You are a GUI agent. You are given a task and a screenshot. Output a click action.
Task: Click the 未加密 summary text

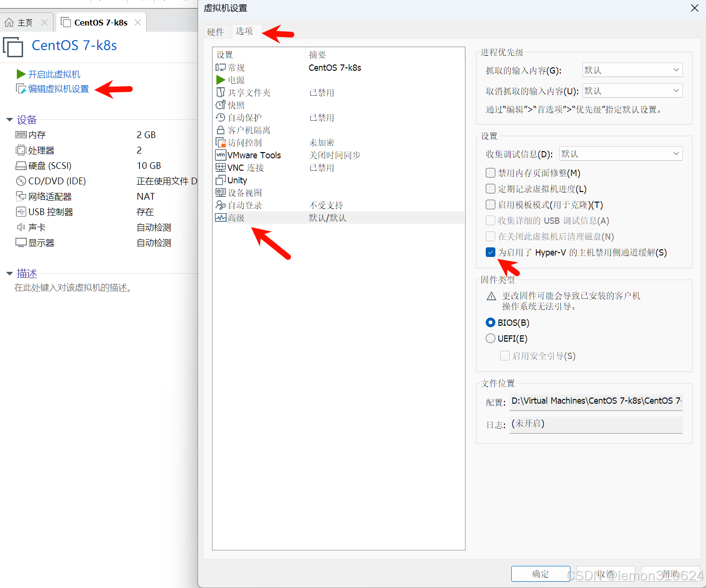322,142
